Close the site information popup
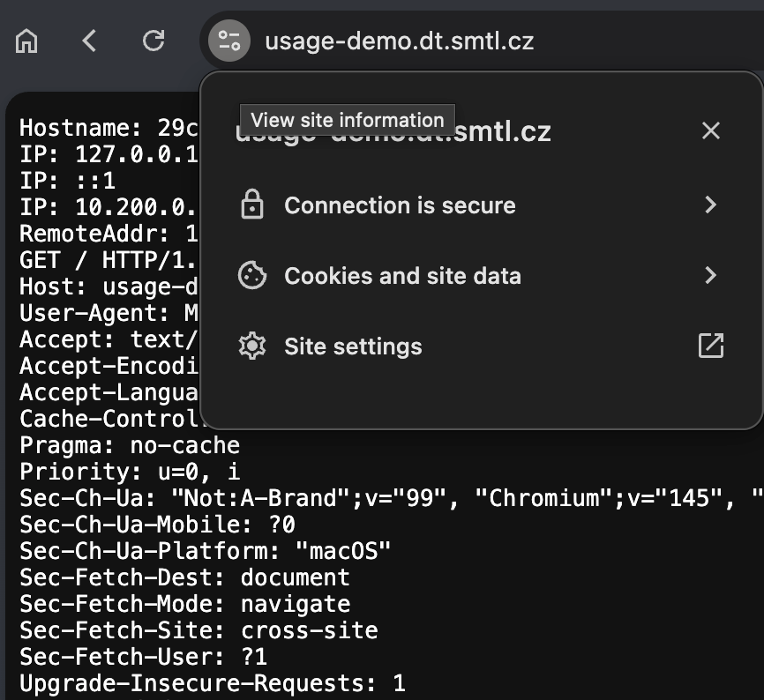 click(x=711, y=130)
